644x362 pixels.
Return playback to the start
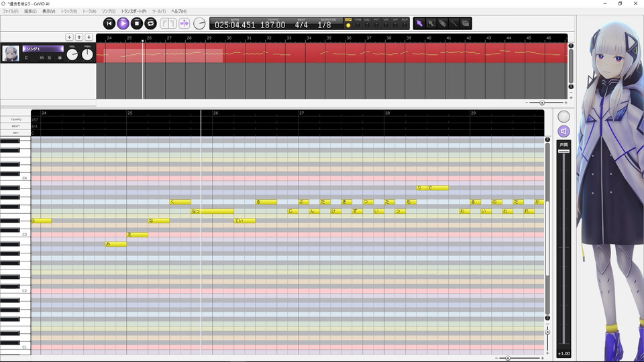[x=109, y=23]
